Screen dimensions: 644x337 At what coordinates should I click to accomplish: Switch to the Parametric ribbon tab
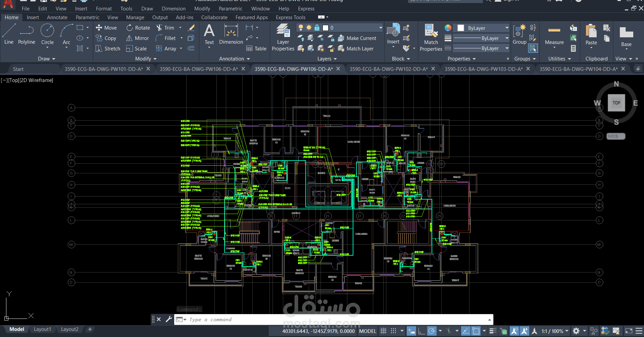tap(87, 17)
